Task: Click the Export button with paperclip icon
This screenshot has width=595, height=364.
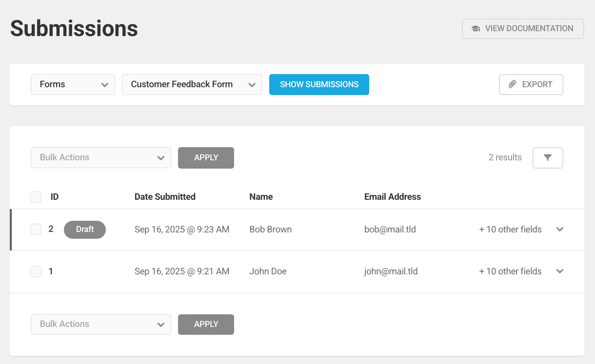Action: pyautogui.click(x=531, y=84)
